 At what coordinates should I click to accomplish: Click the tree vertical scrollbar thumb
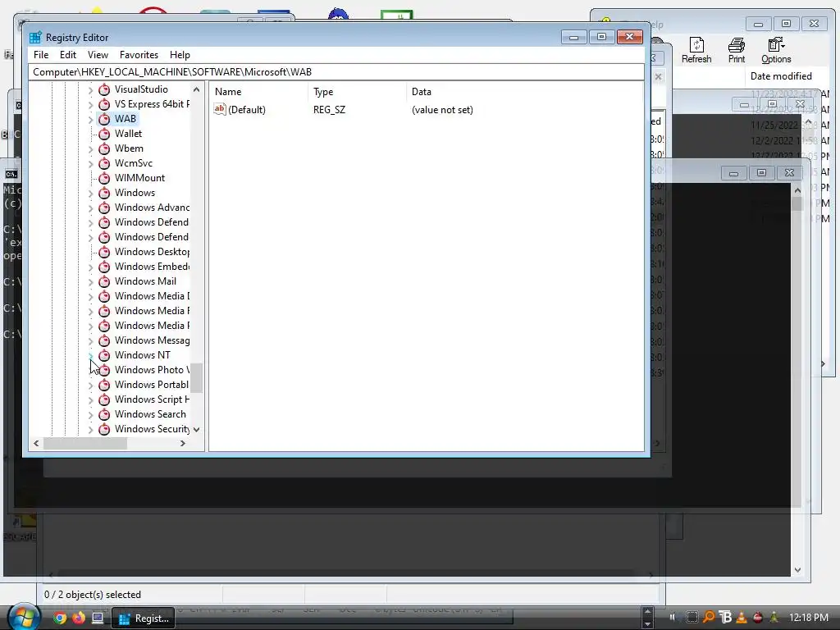197,377
